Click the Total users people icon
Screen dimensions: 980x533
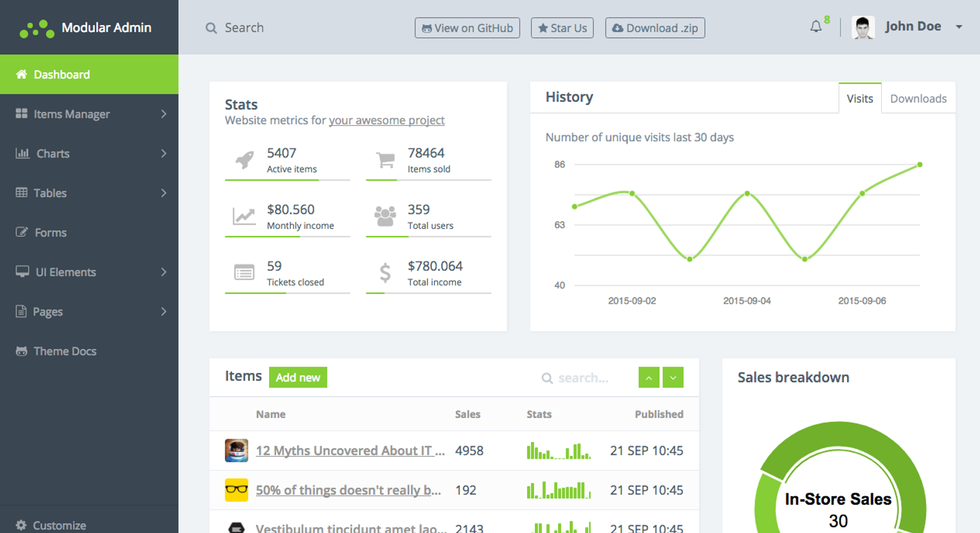(385, 216)
